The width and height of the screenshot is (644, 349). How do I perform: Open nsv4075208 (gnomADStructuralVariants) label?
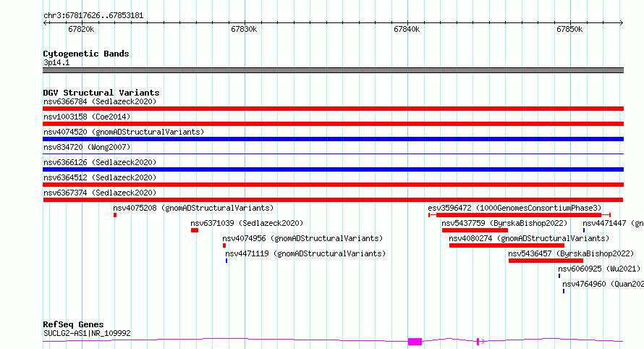pyautogui.click(x=193, y=208)
